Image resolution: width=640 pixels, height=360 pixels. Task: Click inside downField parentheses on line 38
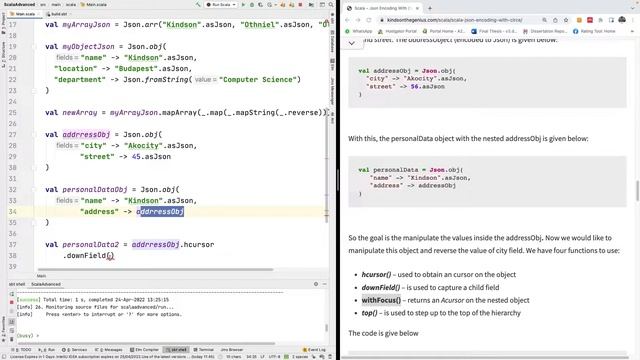pos(110,256)
